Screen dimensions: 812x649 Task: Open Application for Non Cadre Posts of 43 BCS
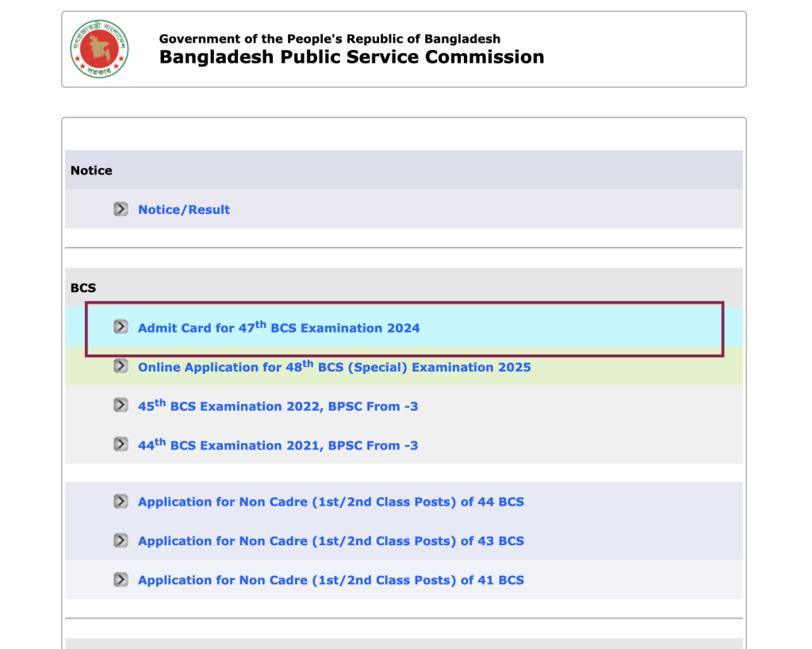click(x=331, y=541)
